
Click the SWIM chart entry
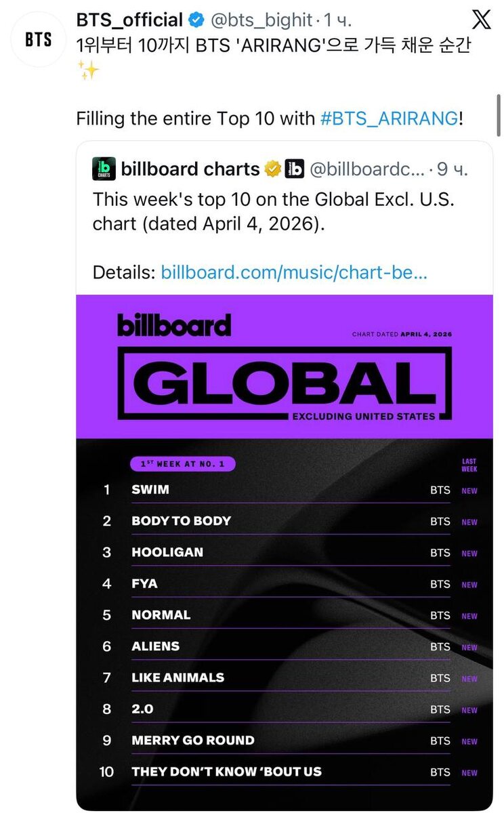pos(150,489)
